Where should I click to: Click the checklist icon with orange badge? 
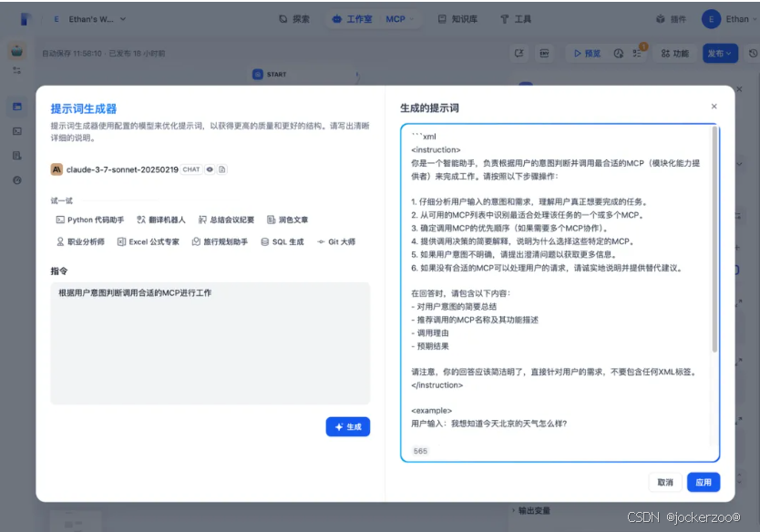[x=637, y=54]
